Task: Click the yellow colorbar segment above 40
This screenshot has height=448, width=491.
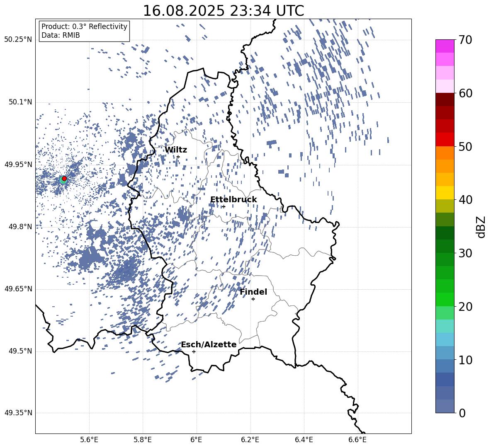Action: tap(445, 193)
